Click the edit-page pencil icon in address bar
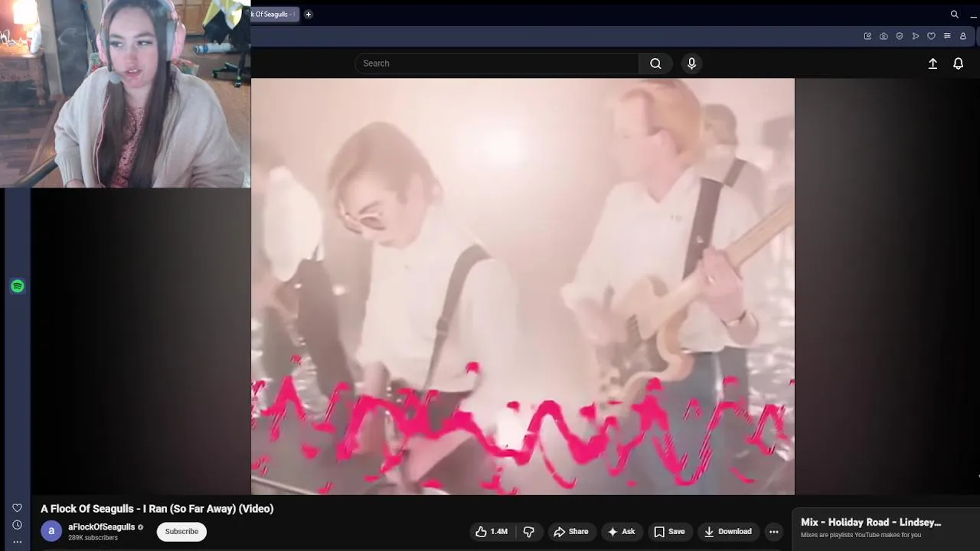The width and height of the screenshot is (980, 551). [867, 36]
